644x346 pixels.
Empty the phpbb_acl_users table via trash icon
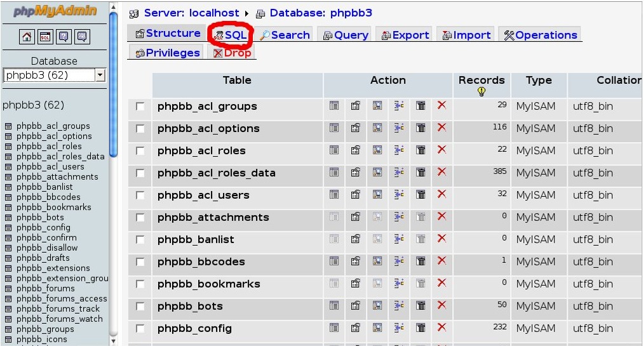[x=420, y=194]
